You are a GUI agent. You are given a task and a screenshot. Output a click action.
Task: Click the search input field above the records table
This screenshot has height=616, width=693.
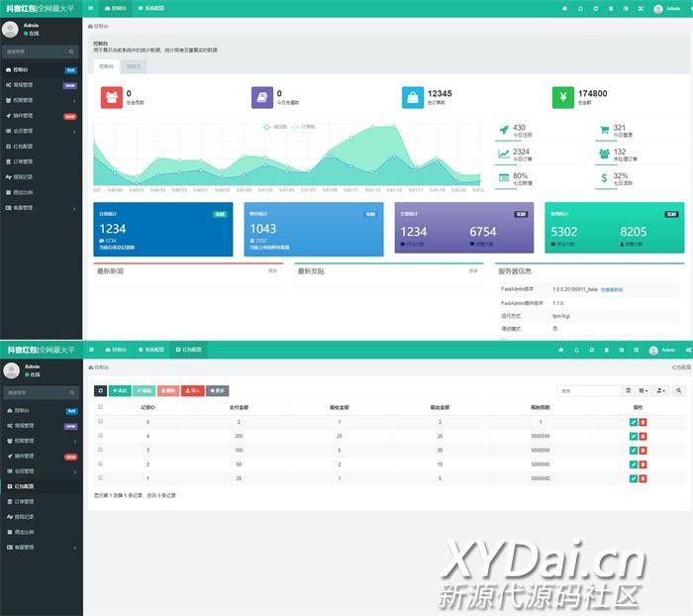588,391
